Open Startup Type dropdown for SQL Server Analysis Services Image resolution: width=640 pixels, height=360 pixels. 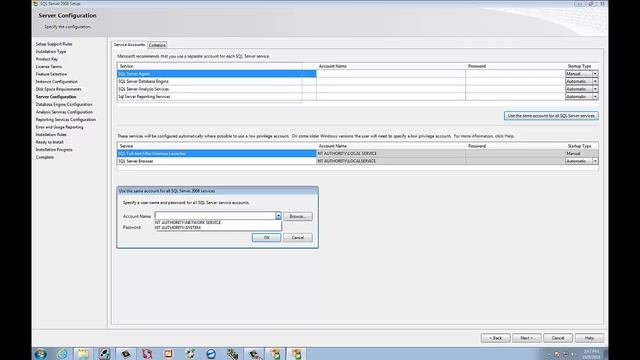[x=595, y=89]
